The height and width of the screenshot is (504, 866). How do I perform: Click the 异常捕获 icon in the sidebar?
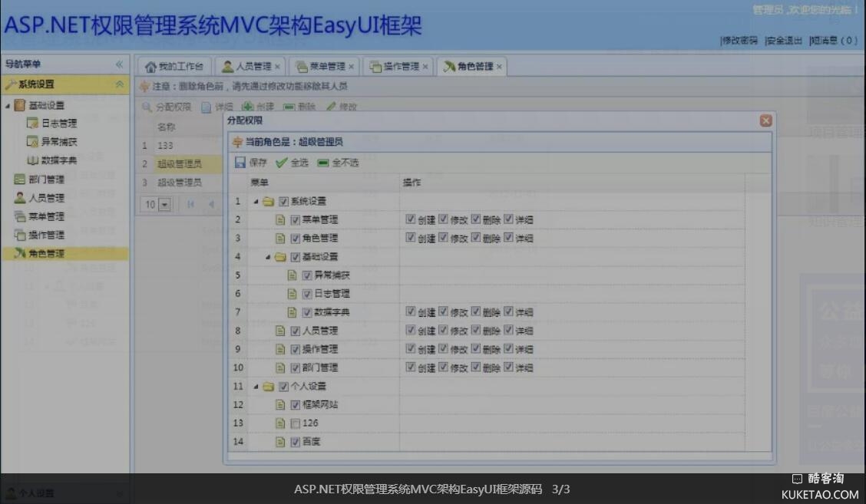click(32, 142)
